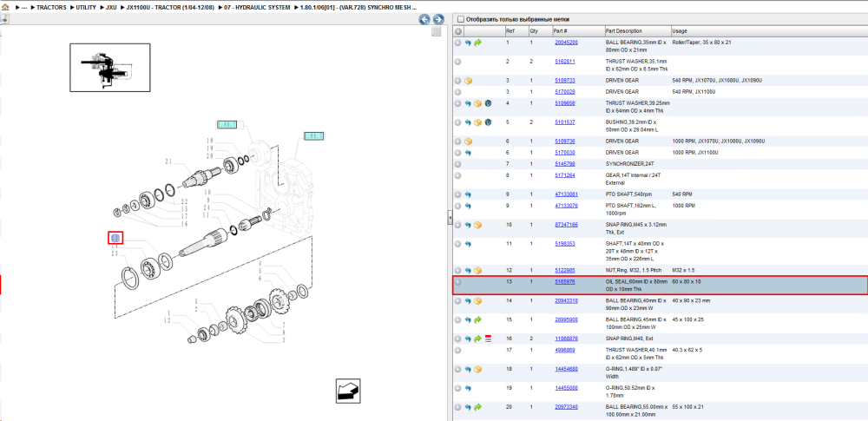
Task: Click green forward arrow for part 20045200
Action: pos(477,43)
